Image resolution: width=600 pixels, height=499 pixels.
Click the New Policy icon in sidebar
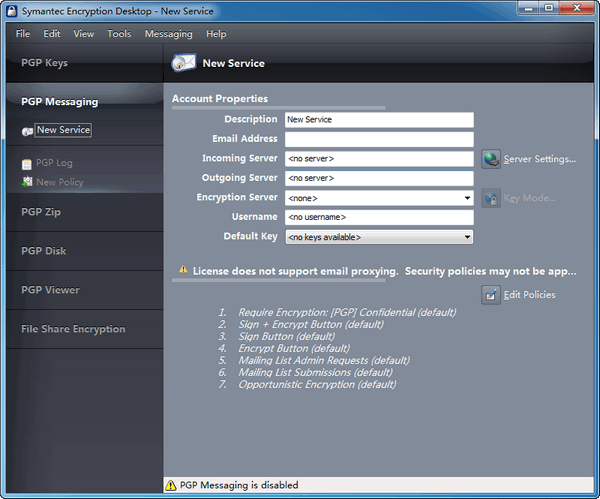coord(27,182)
